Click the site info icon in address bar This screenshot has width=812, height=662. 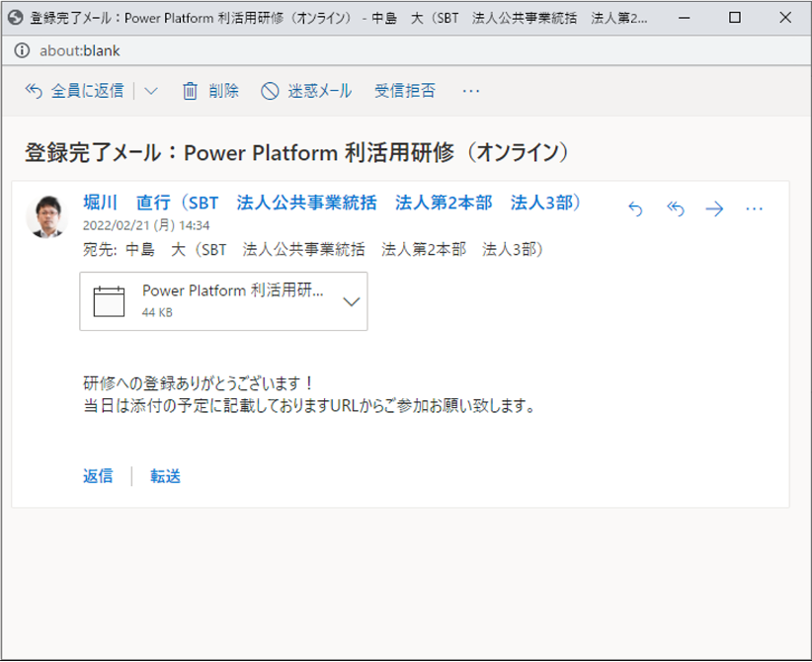pyautogui.click(x=22, y=50)
